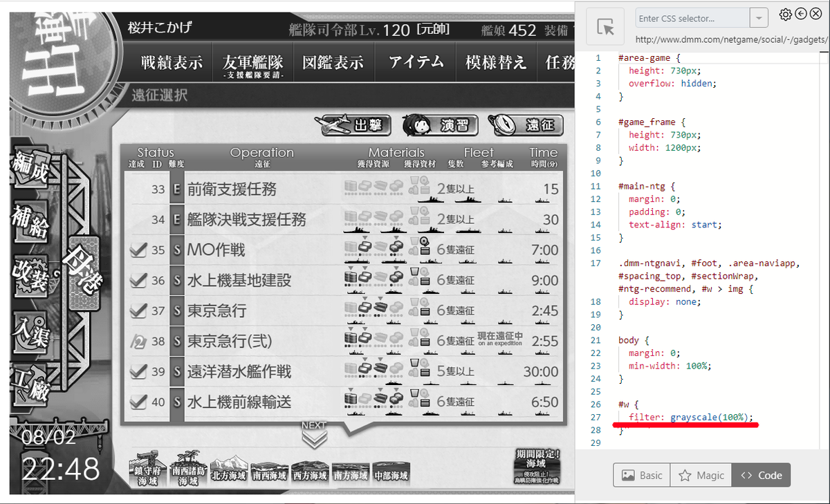830x504 pixels.
Task: Expand next page with NEXT chevron
Action: click(315, 436)
